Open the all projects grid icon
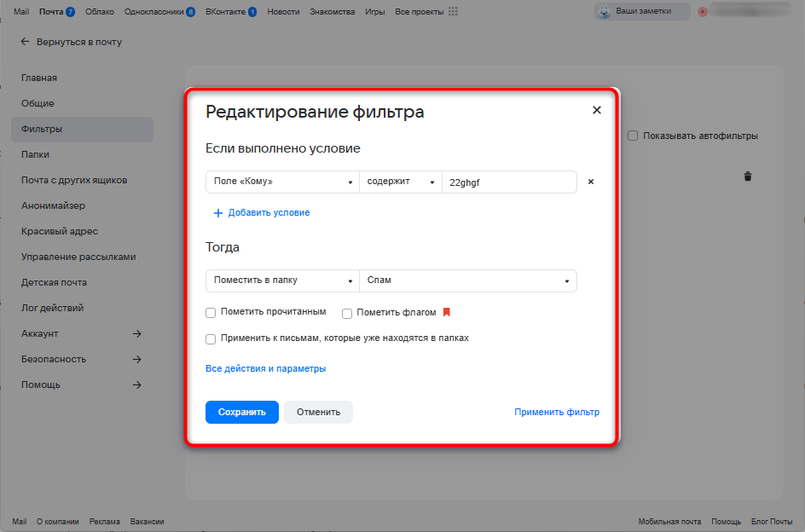This screenshot has width=805, height=532. [x=453, y=11]
